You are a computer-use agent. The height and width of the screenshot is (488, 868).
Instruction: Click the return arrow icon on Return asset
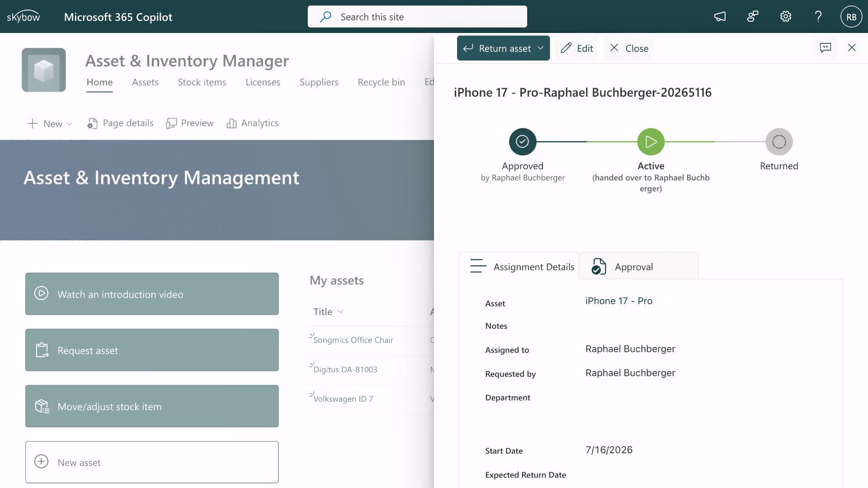click(x=468, y=48)
